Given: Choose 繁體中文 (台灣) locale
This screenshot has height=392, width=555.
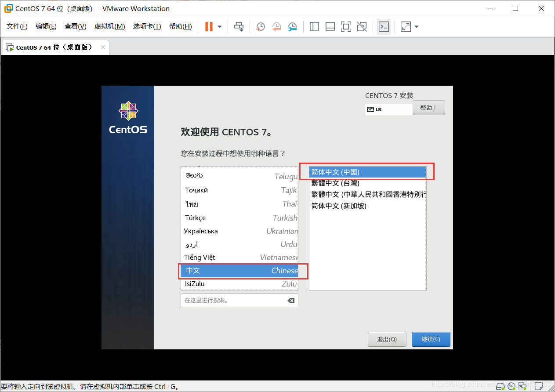Looking at the screenshot, I should 368,183.
